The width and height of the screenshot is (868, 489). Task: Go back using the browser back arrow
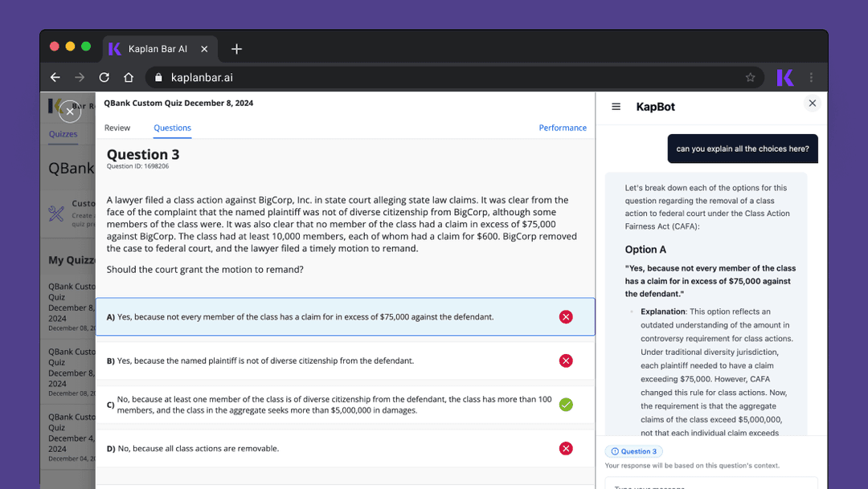click(55, 77)
